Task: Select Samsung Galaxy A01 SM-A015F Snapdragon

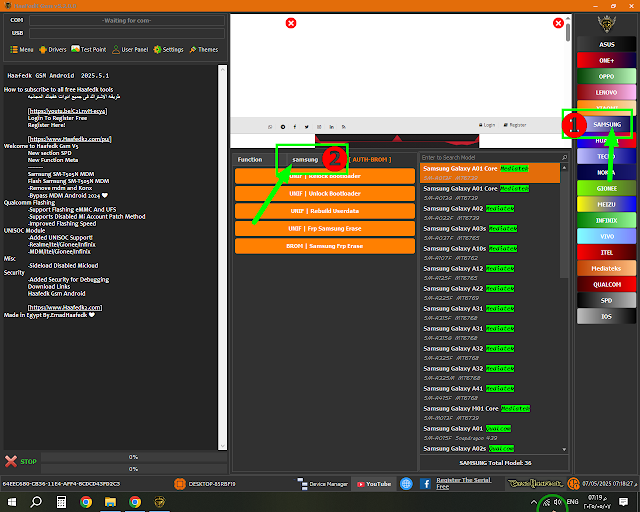Action: [490, 433]
